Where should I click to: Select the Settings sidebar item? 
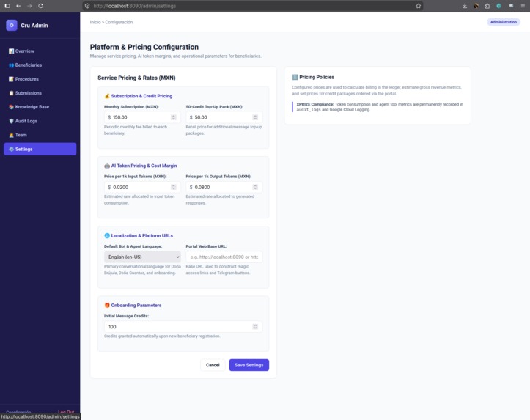[x=40, y=149]
